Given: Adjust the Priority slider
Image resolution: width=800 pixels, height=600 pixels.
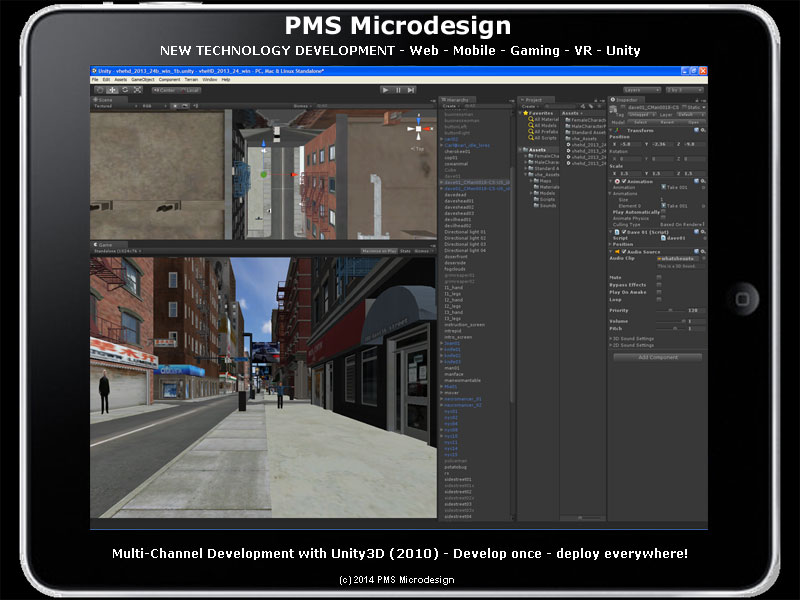Looking at the screenshot, I should coord(670,310).
